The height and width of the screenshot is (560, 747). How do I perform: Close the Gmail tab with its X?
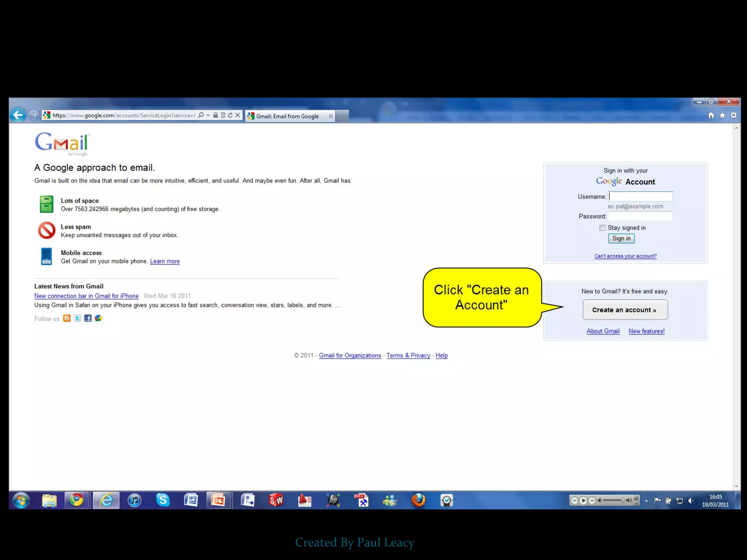331,116
